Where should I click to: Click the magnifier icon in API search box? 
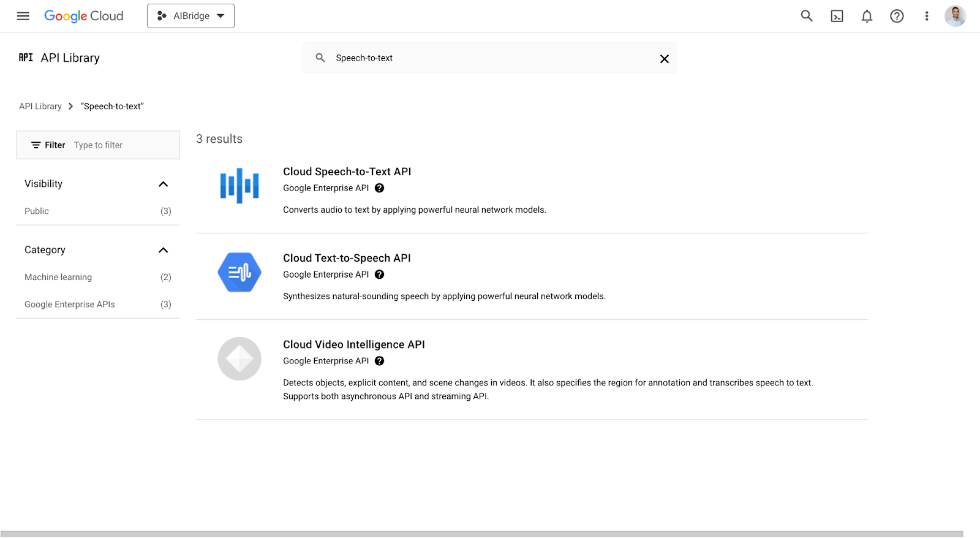tap(320, 58)
